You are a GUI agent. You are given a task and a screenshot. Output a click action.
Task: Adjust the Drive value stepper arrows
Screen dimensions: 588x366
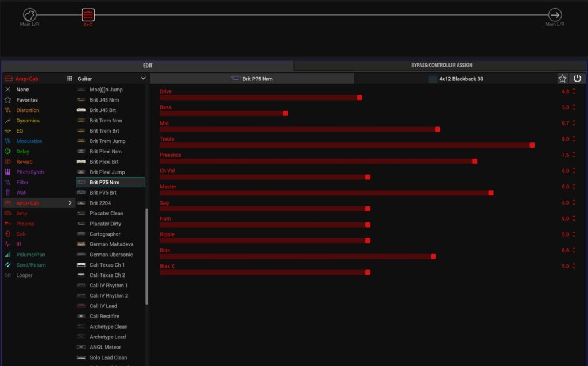coord(574,92)
